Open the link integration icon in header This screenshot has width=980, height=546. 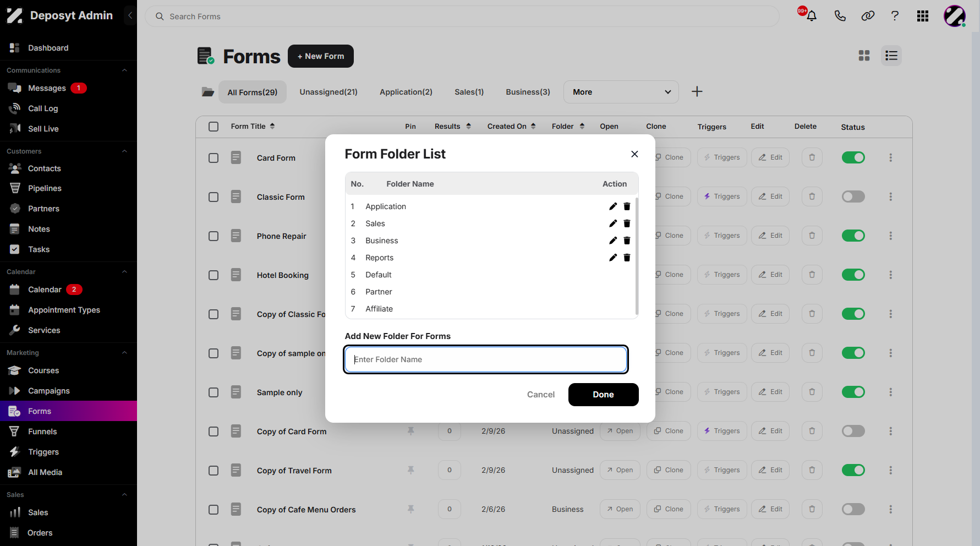[868, 16]
